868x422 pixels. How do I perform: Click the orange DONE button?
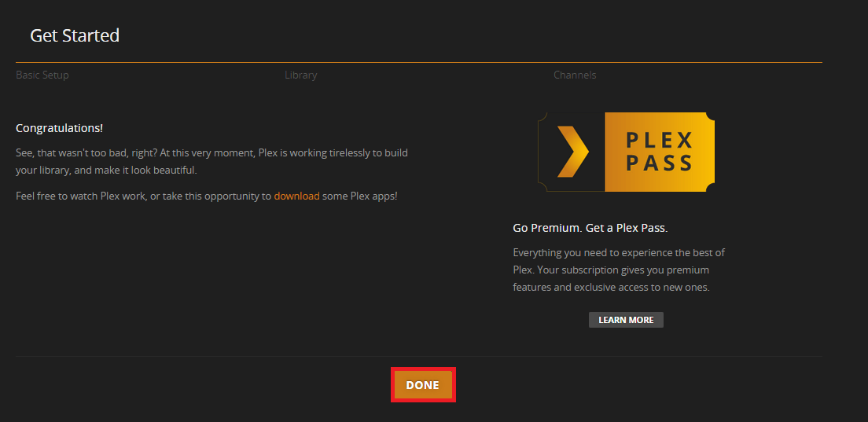click(x=423, y=385)
